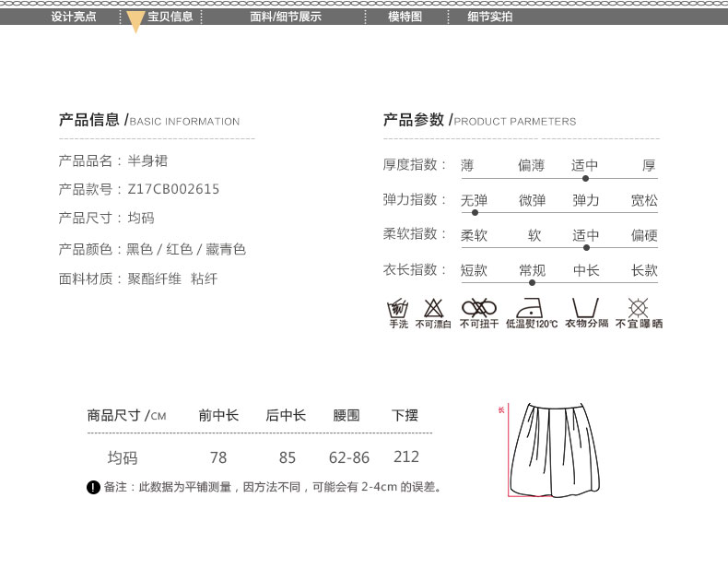Viewport: 728px width, 569px height.
Task: Click the product name 半身裙
Action: 147,160
